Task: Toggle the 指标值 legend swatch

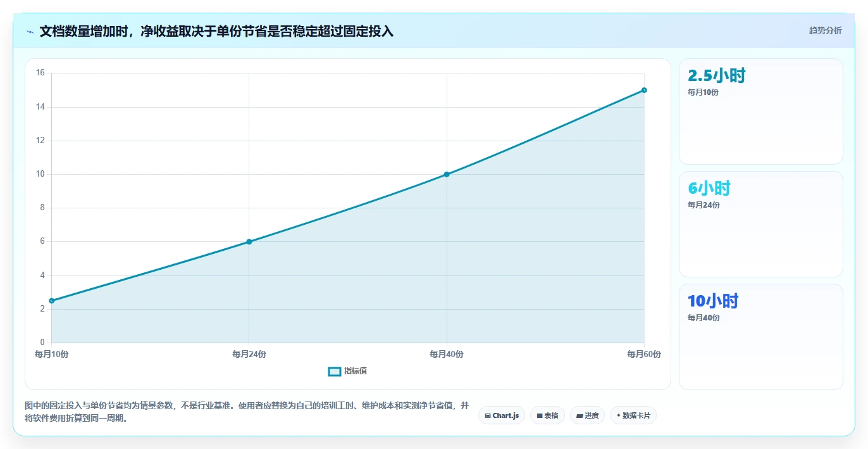Action: pyautogui.click(x=335, y=371)
